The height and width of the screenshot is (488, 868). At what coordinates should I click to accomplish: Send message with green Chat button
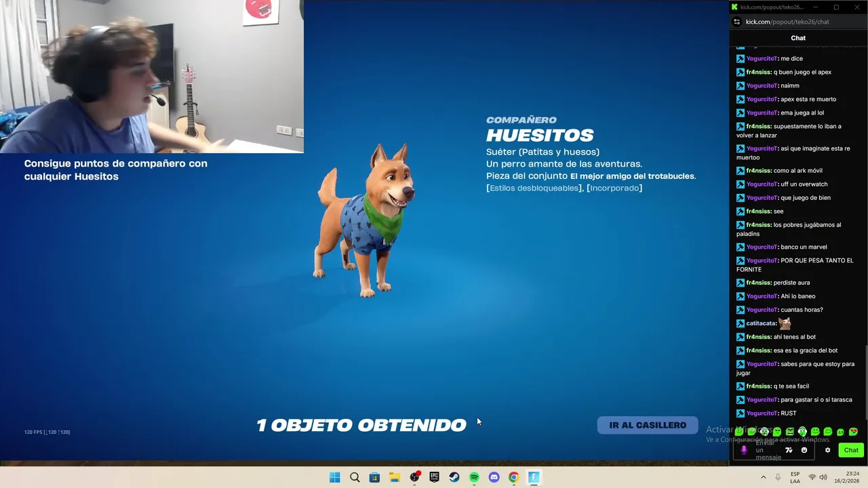pyautogui.click(x=851, y=450)
